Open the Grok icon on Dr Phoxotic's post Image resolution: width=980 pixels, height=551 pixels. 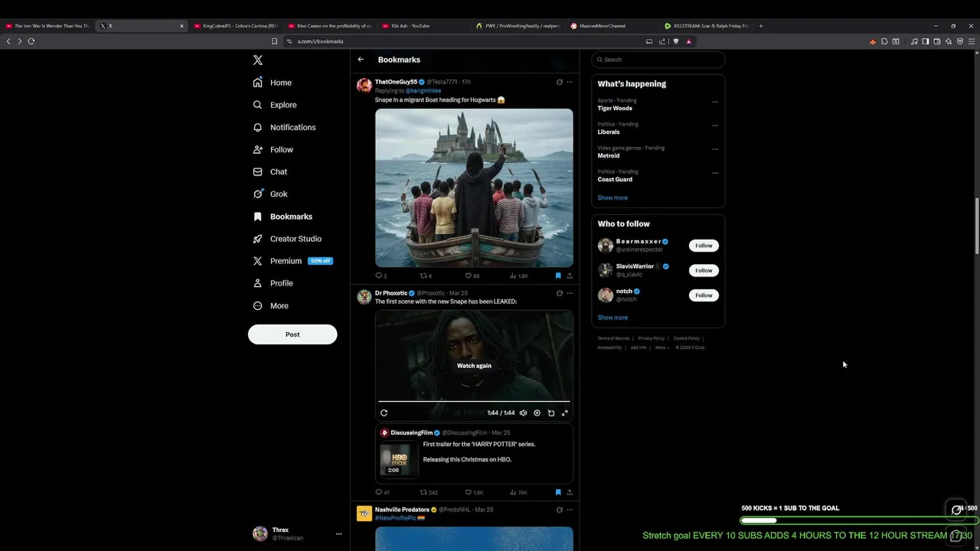(x=559, y=293)
